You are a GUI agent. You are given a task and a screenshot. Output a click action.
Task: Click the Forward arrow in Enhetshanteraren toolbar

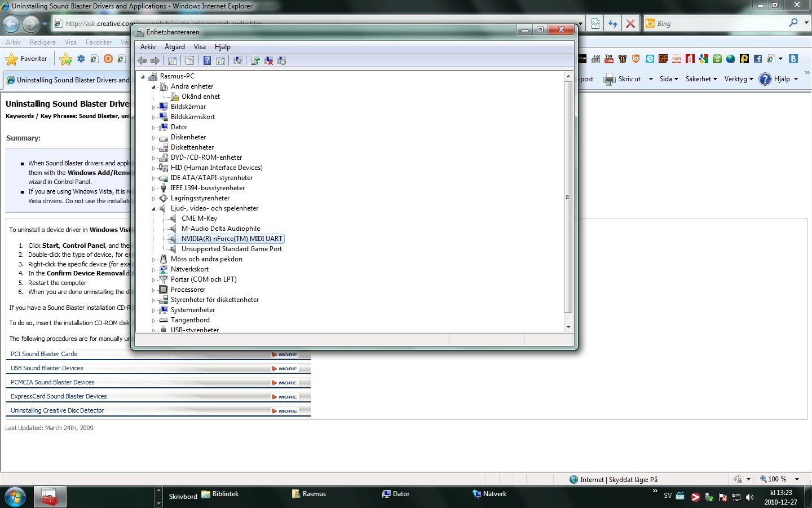click(x=155, y=60)
